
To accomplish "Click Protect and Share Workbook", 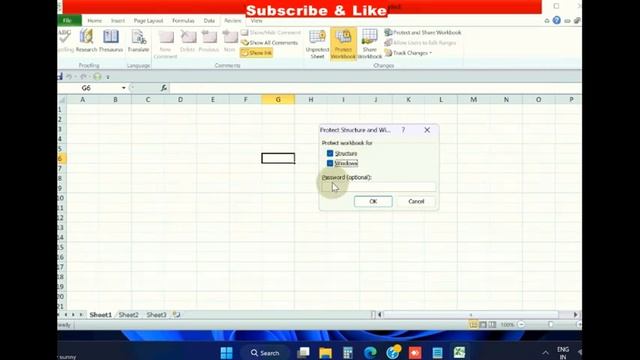I will [x=423, y=32].
